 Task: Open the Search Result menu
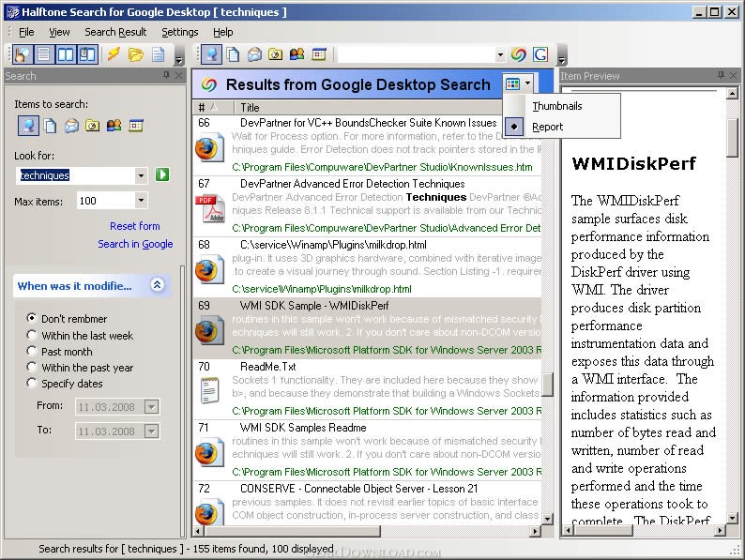click(115, 32)
